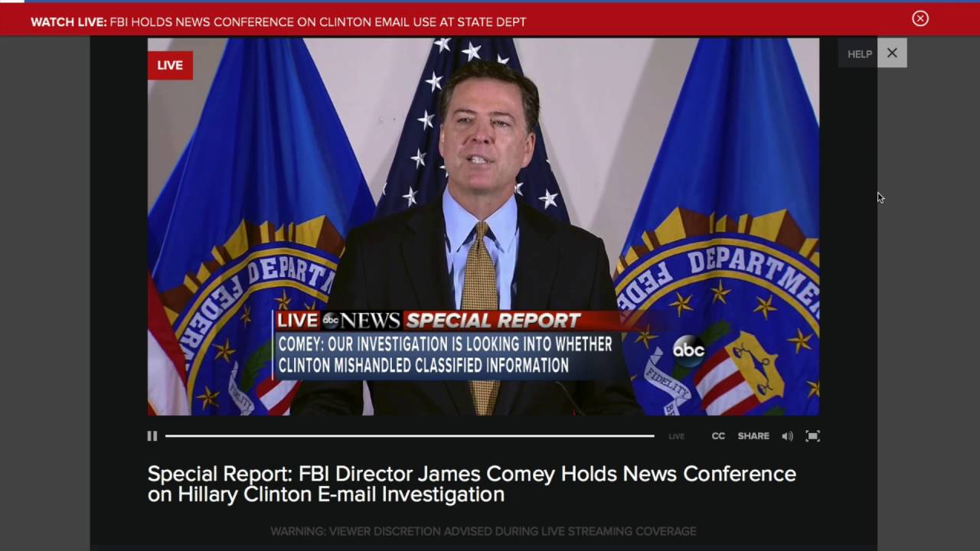Jump to LIVE in the control bar
Image resolution: width=980 pixels, height=551 pixels.
pos(677,436)
